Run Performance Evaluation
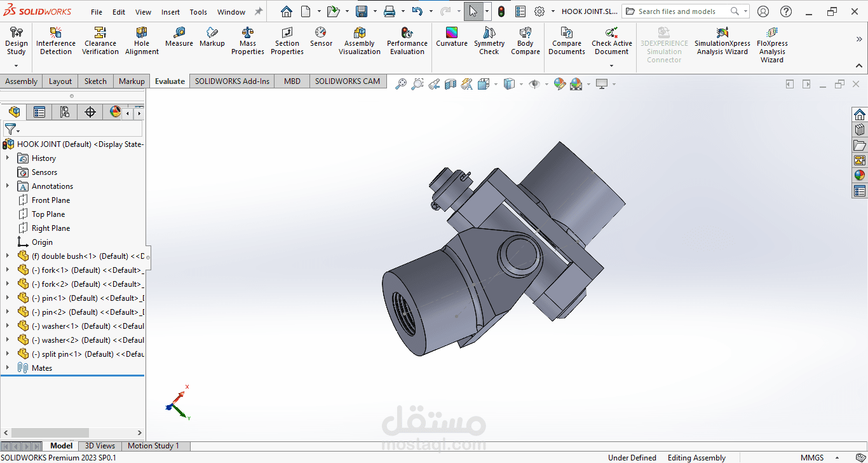Screen dimensions: 868x463 407,41
